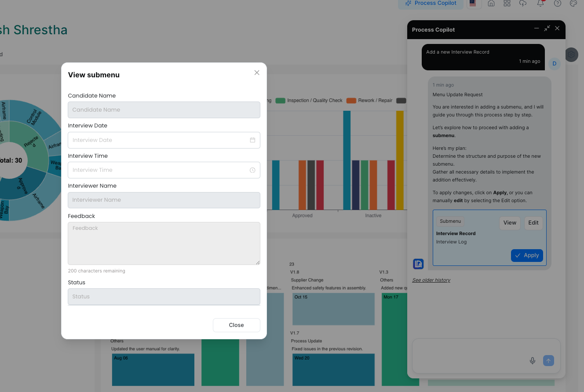This screenshot has width=584, height=392.
Task: Click inside the Feedback text area
Action: pos(164,243)
